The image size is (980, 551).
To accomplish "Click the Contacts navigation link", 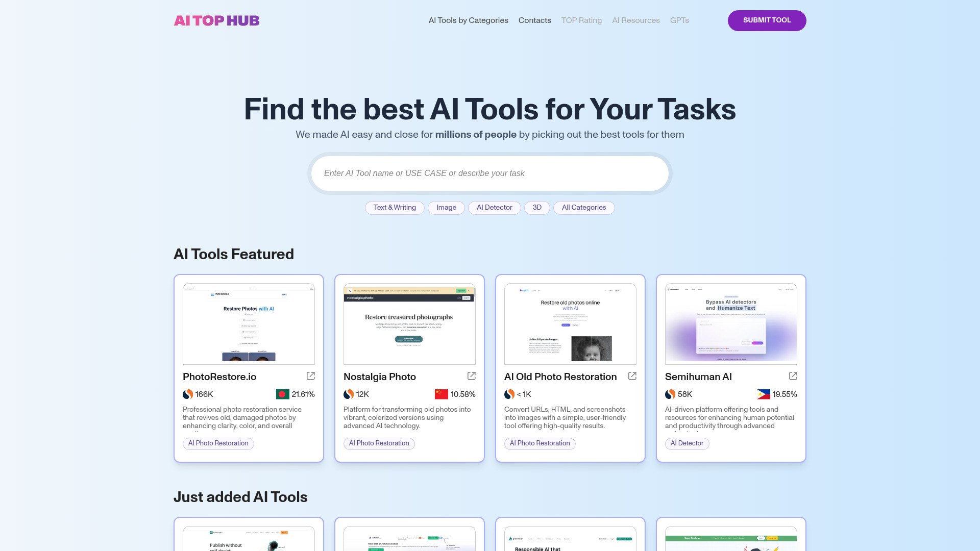I will click(534, 20).
